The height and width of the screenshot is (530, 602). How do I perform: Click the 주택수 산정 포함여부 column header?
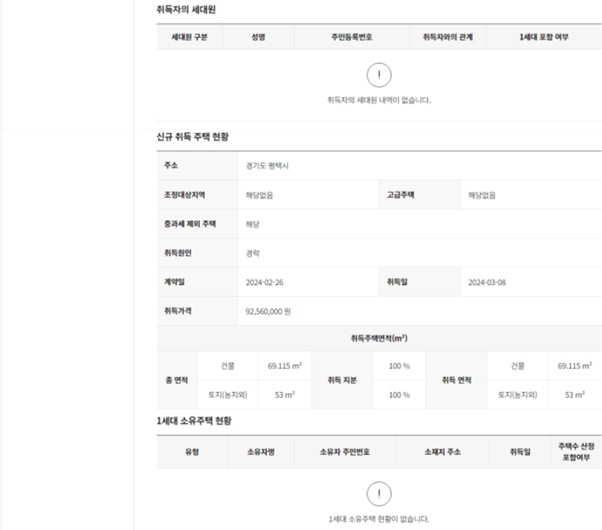[x=576, y=452]
